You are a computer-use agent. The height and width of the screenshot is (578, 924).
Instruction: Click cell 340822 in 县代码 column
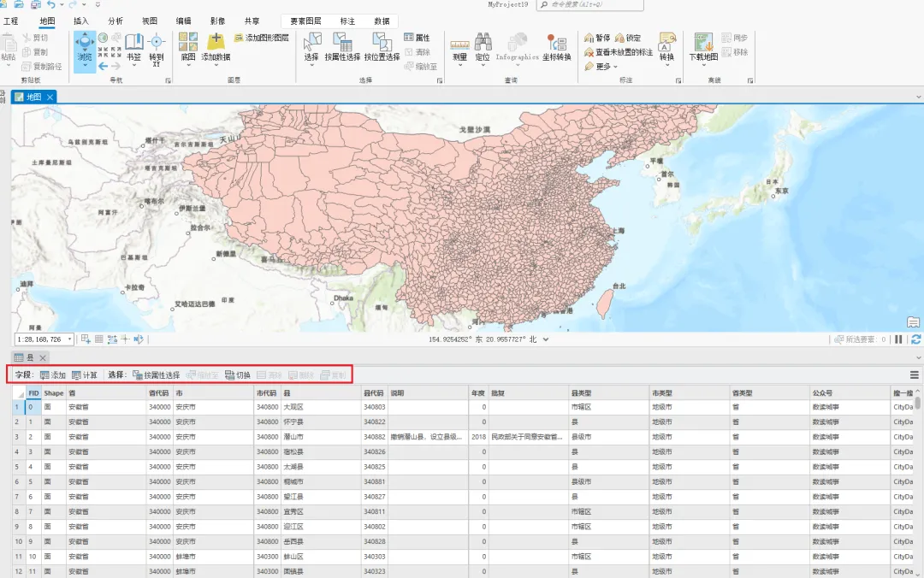[374, 422]
